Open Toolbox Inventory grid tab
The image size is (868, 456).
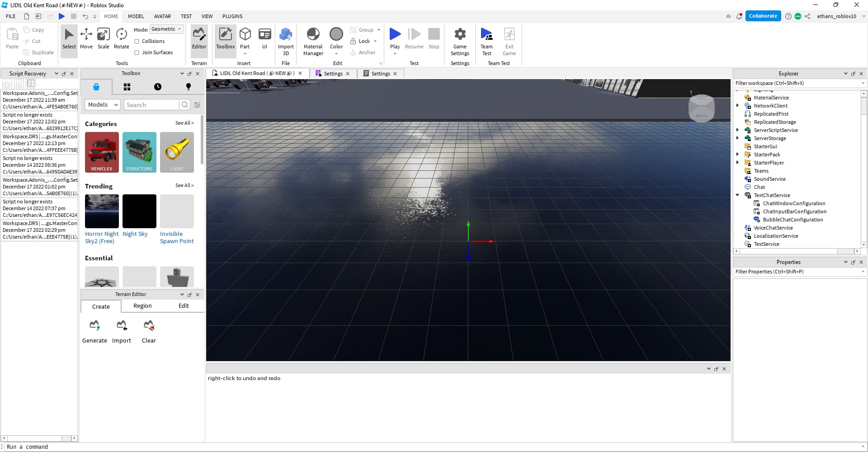127,87
